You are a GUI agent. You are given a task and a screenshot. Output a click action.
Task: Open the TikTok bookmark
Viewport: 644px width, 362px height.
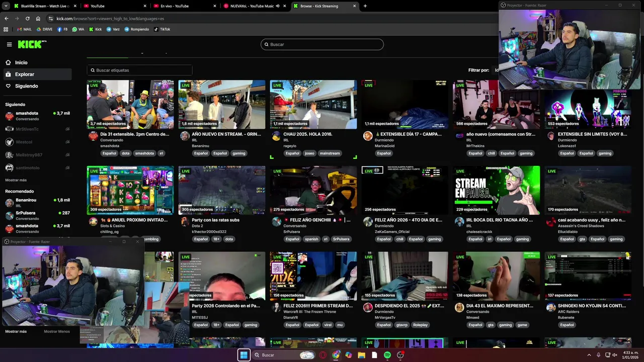(162, 29)
